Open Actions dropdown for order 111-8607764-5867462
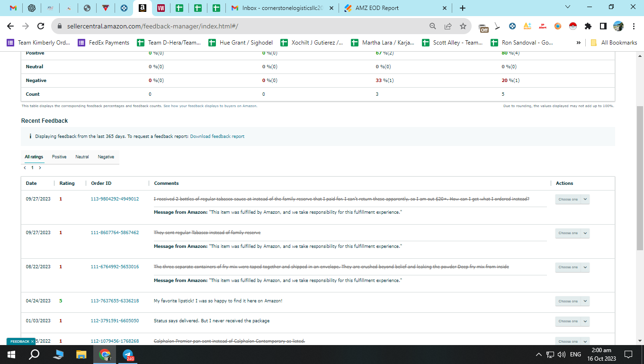 pyautogui.click(x=572, y=233)
